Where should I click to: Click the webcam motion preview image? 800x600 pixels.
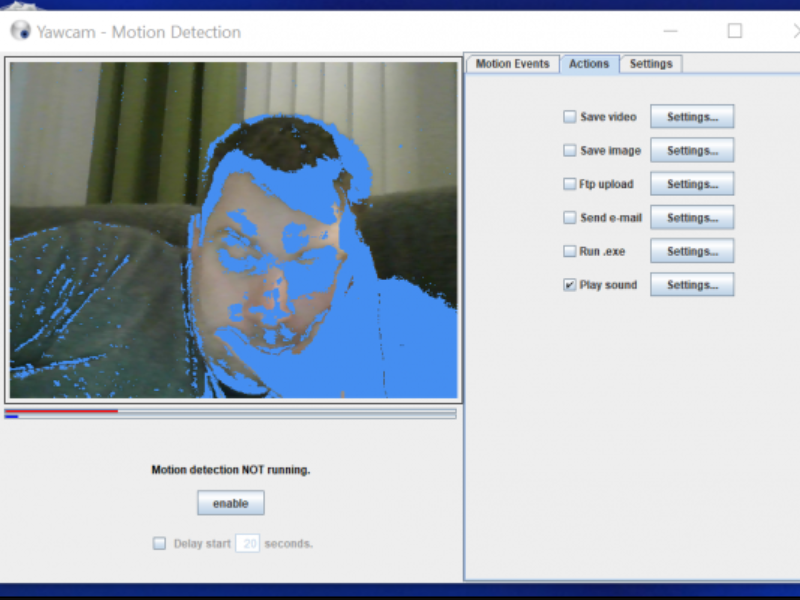pos(232,228)
